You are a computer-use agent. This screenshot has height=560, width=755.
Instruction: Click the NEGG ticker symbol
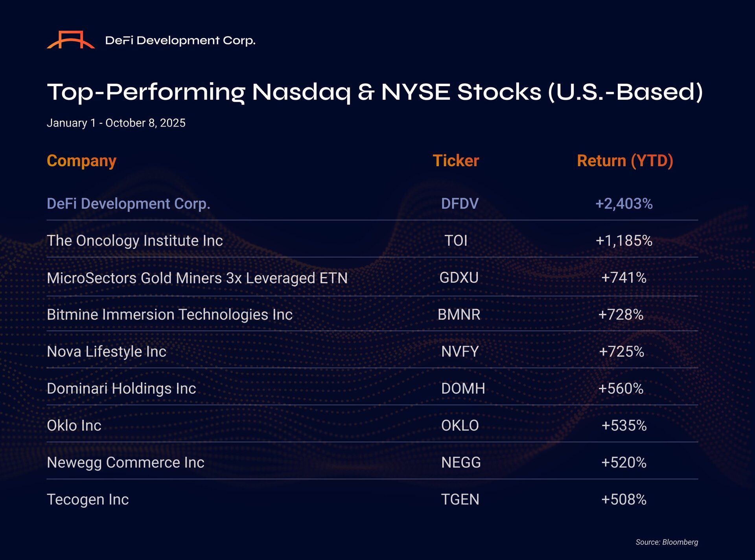coord(460,463)
